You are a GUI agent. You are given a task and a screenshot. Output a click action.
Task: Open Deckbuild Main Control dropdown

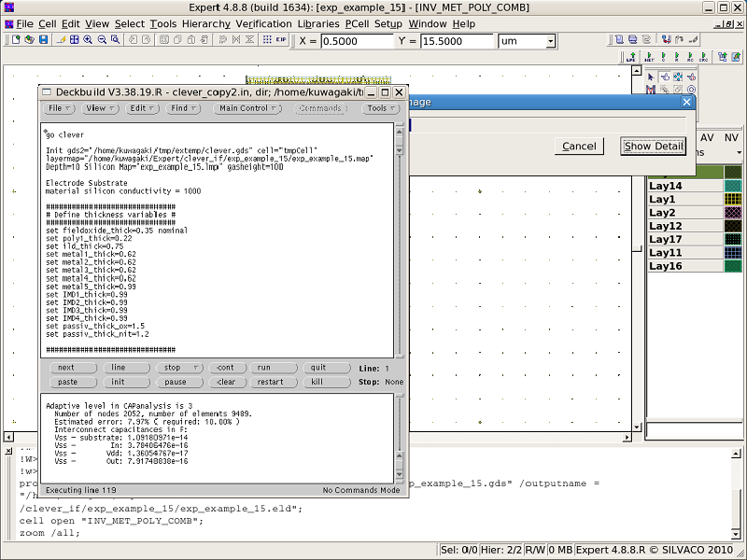click(x=247, y=108)
